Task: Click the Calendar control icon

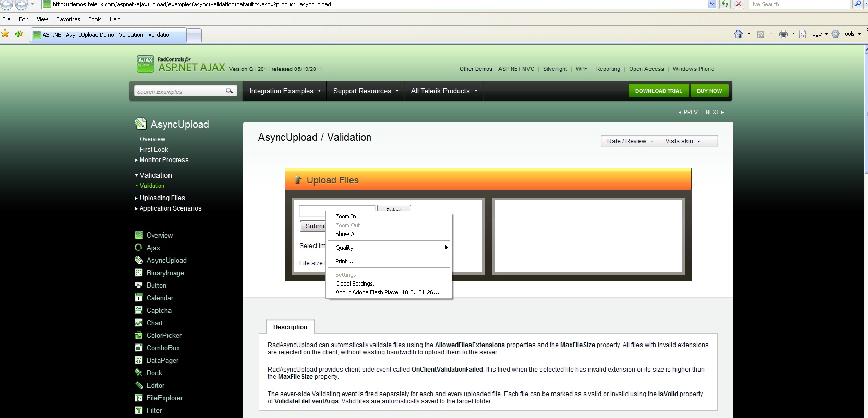Action: (138, 298)
